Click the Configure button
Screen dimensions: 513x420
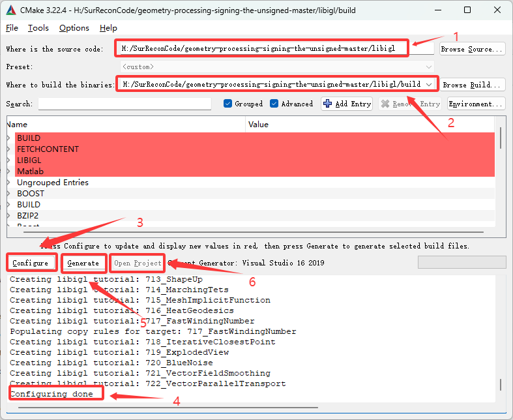coord(31,263)
